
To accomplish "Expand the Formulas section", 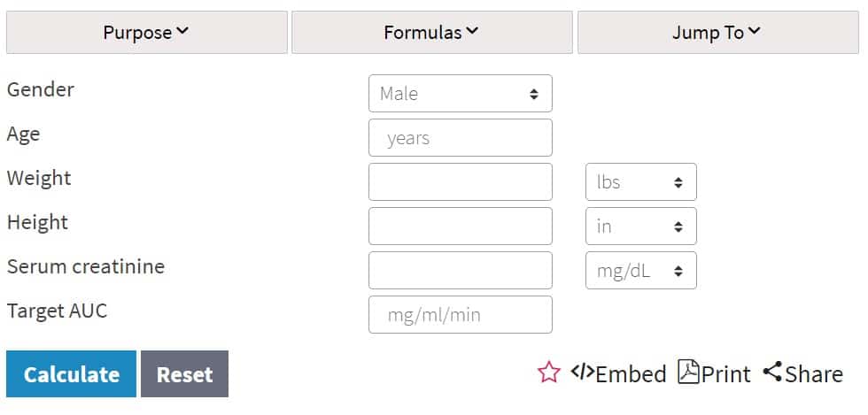I will click(432, 33).
